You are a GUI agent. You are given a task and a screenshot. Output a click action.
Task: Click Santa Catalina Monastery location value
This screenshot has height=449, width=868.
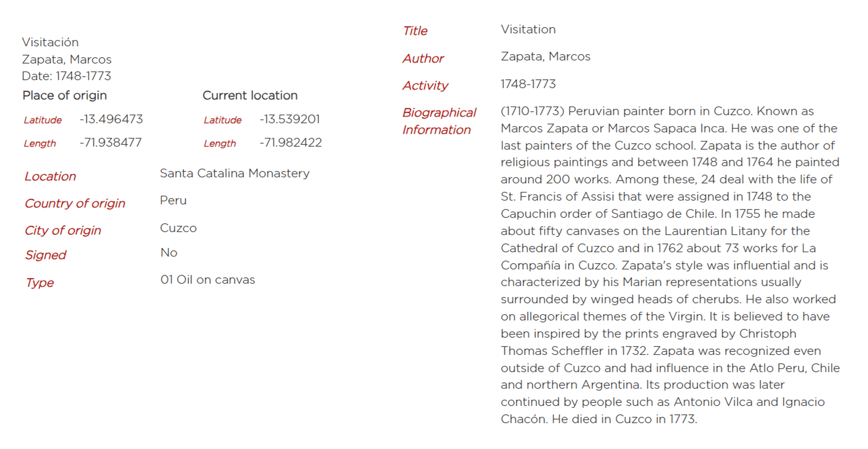pos(234,173)
